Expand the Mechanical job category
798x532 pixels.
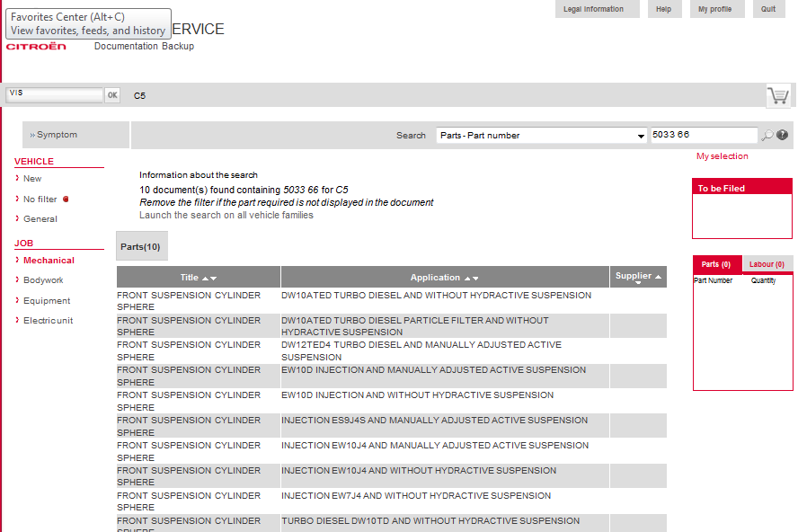49,260
